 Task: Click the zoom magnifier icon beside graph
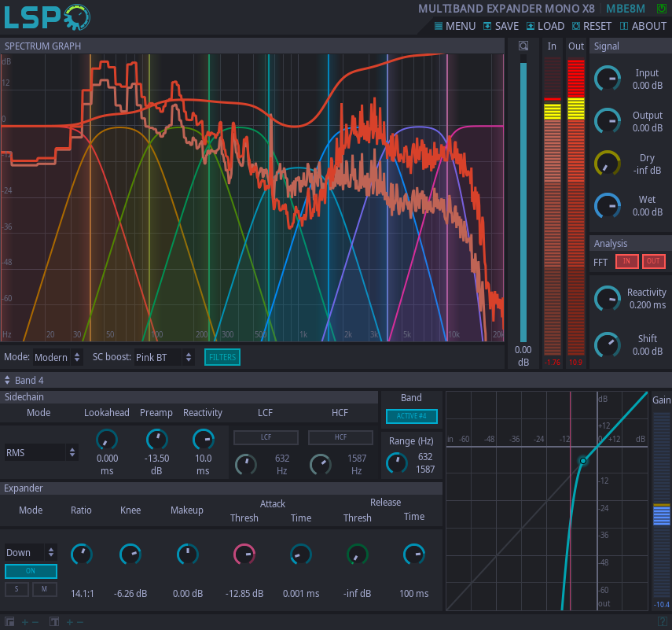click(523, 46)
